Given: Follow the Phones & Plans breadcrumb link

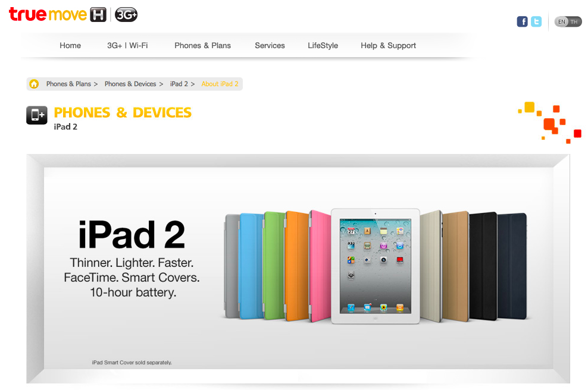Looking at the screenshot, I should pyautogui.click(x=68, y=84).
